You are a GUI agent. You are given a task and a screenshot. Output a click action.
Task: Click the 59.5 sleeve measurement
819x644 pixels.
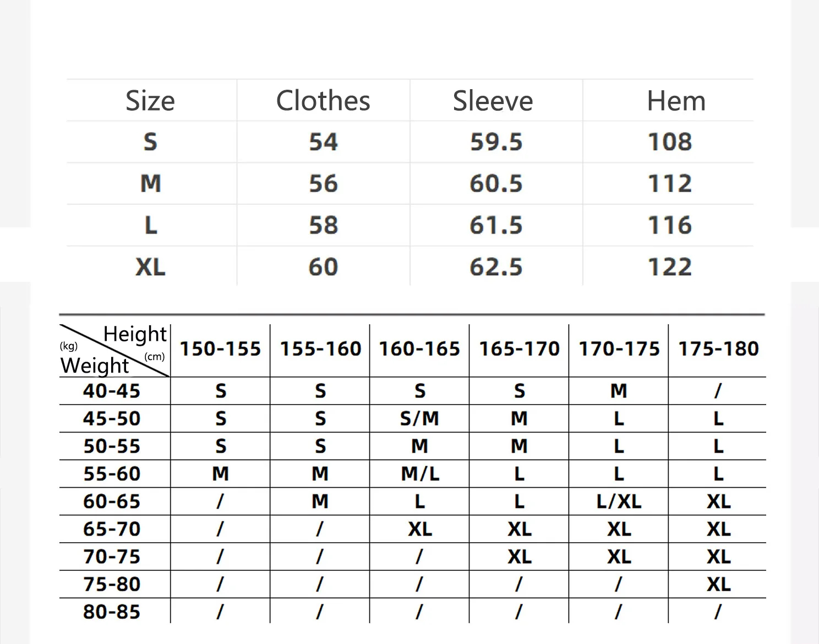click(x=496, y=142)
